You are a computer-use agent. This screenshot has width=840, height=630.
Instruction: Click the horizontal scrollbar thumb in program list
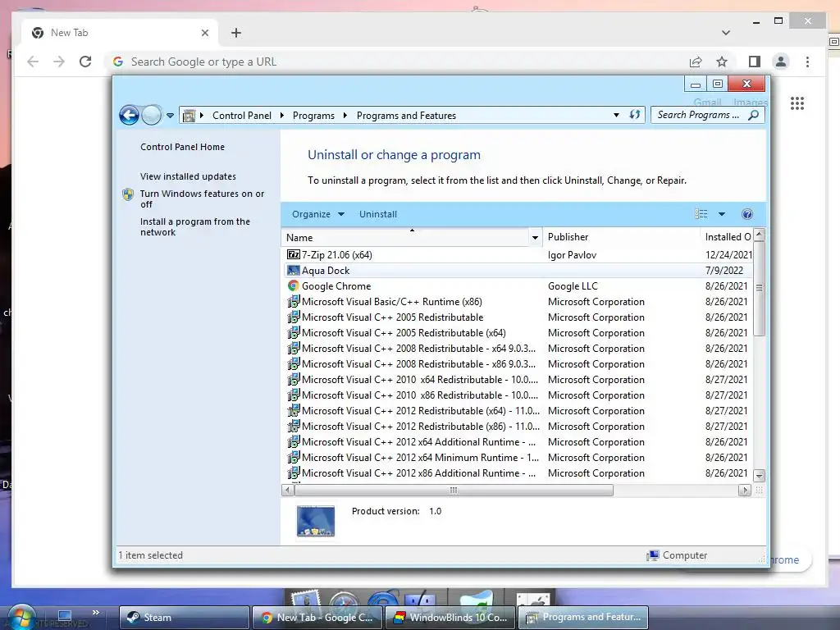click(x=454, y=491)
